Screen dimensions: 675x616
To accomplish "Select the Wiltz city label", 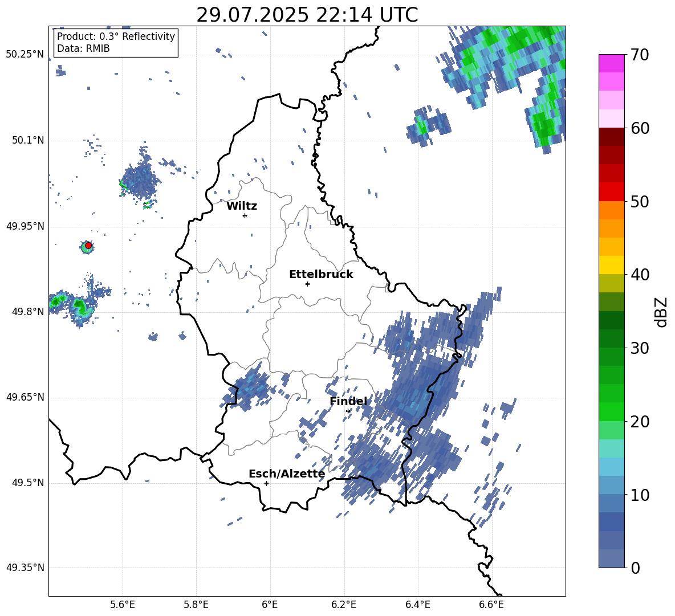I will click(242, 206).
